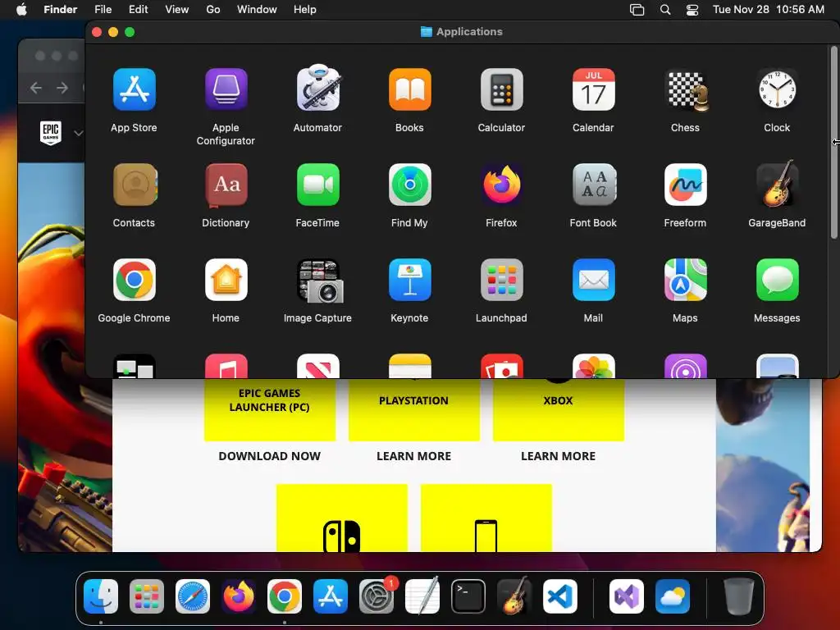This screenshot has height=630, width=840.
Task: Open the App Store application
Action: [134, 89]
